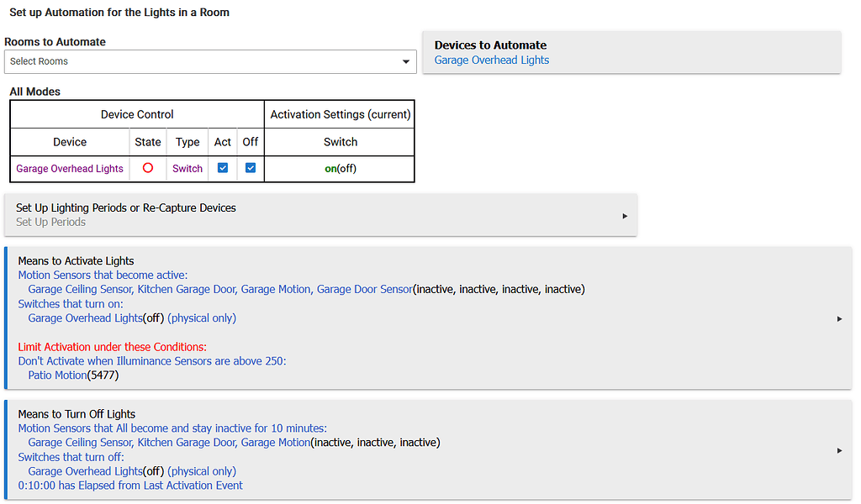Screen dimensions: 861x504
Task: Click the red circle state icon
Action: coord(148,168)
